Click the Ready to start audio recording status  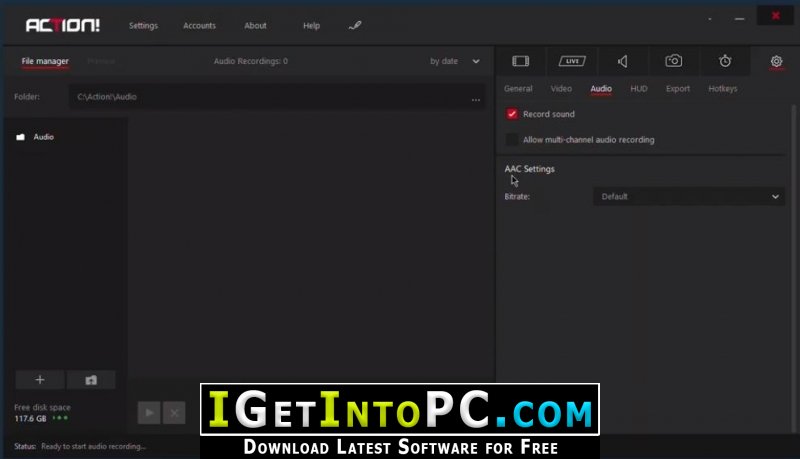[93, 446]
